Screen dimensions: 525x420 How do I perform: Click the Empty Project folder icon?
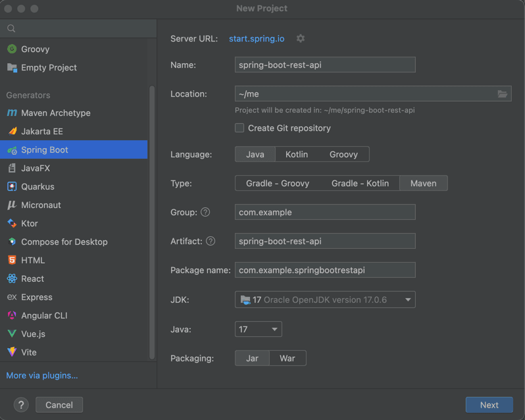(12, 68)
